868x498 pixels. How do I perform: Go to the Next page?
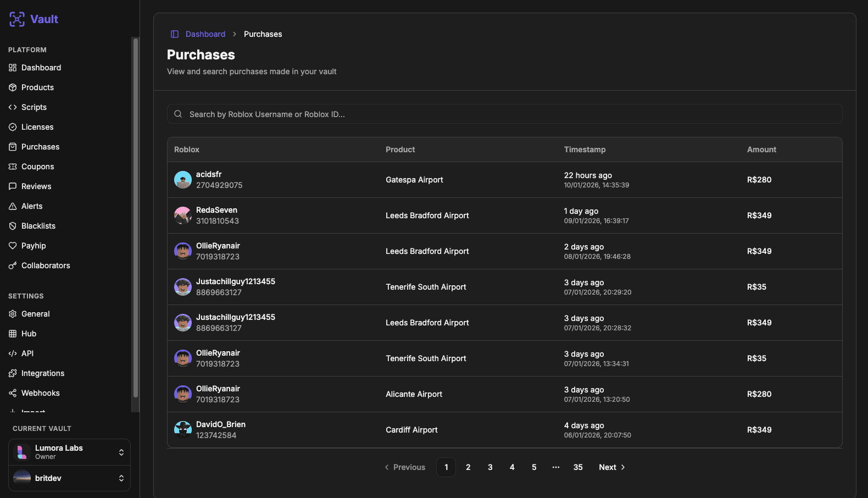tap(611, 467)
